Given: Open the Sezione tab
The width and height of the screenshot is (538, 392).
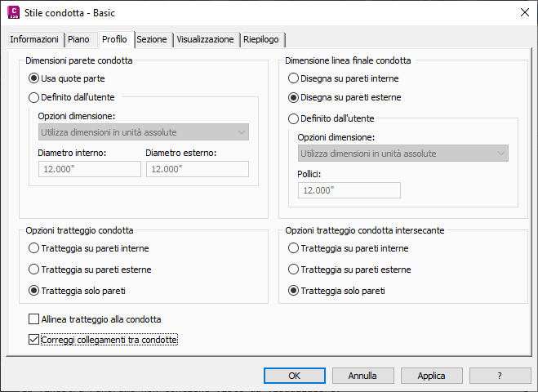Looking at the screenshot, I should (152, 39).
